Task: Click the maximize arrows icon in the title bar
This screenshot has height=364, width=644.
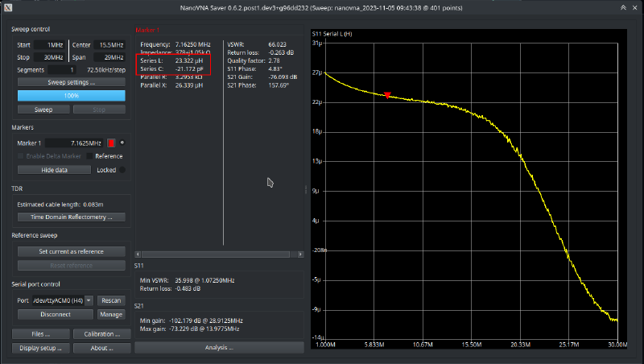Action: point(623,6)
